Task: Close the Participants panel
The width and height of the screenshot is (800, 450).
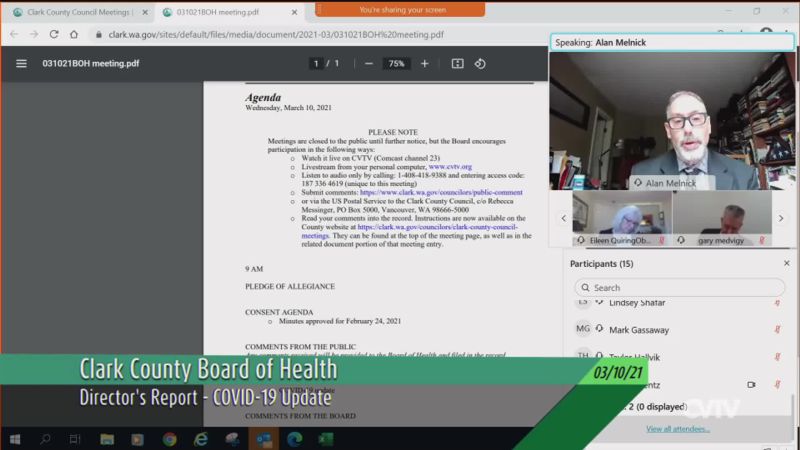Action: click(786, 263)
